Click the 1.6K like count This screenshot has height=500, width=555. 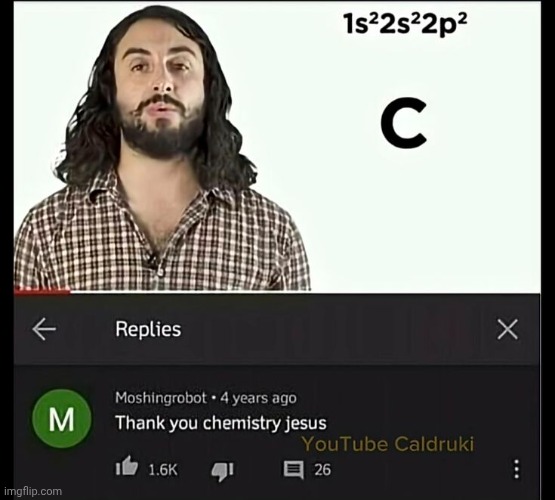point(163,470)
